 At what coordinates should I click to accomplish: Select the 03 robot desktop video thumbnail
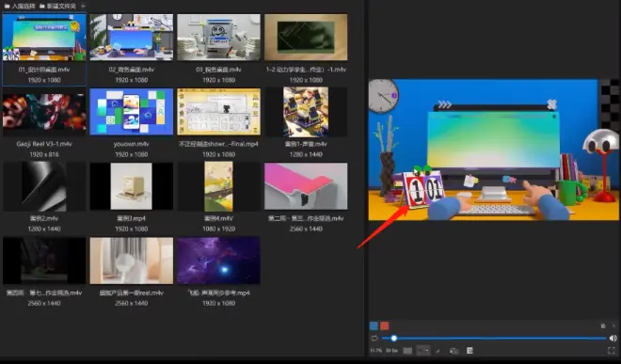click(x=218, y=38)
